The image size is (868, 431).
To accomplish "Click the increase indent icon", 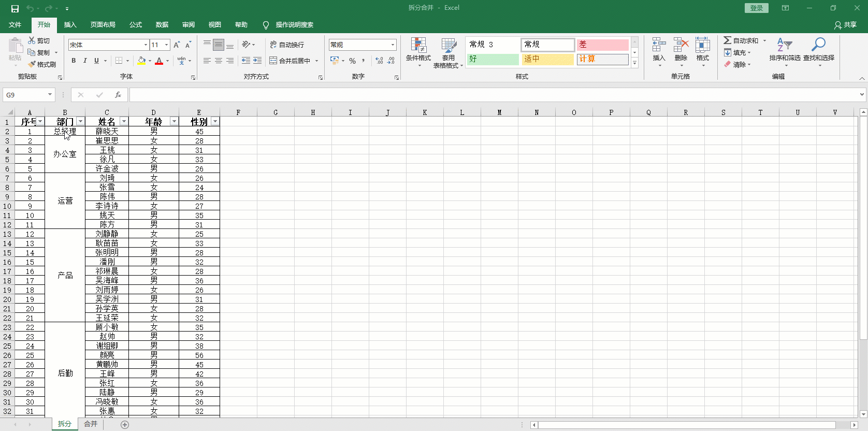I will [x=257, y=61].
